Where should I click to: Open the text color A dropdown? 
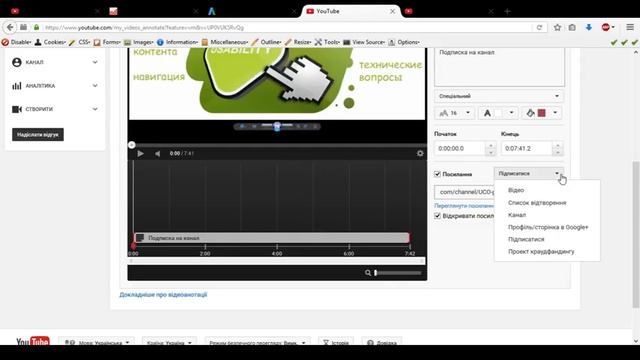pos(498,113)
